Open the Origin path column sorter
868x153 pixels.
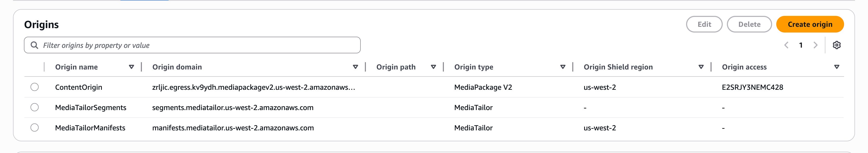click(434, 67)
